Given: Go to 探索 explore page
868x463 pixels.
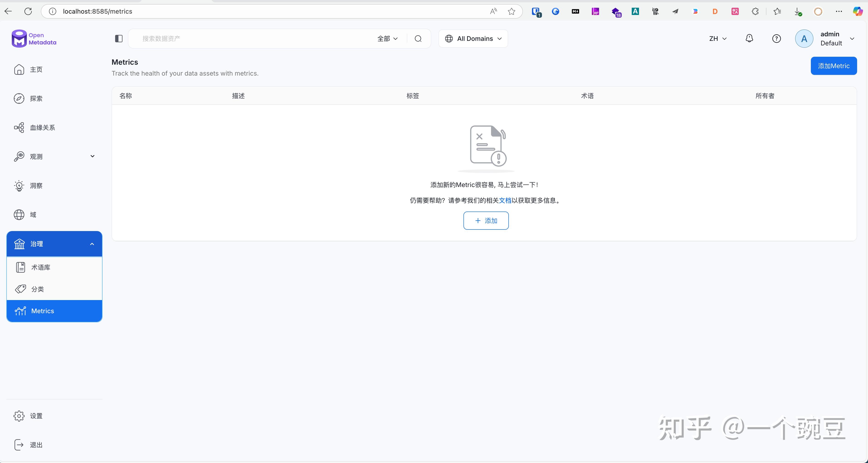Looking at the screenshot, I should tap(36, 99).
